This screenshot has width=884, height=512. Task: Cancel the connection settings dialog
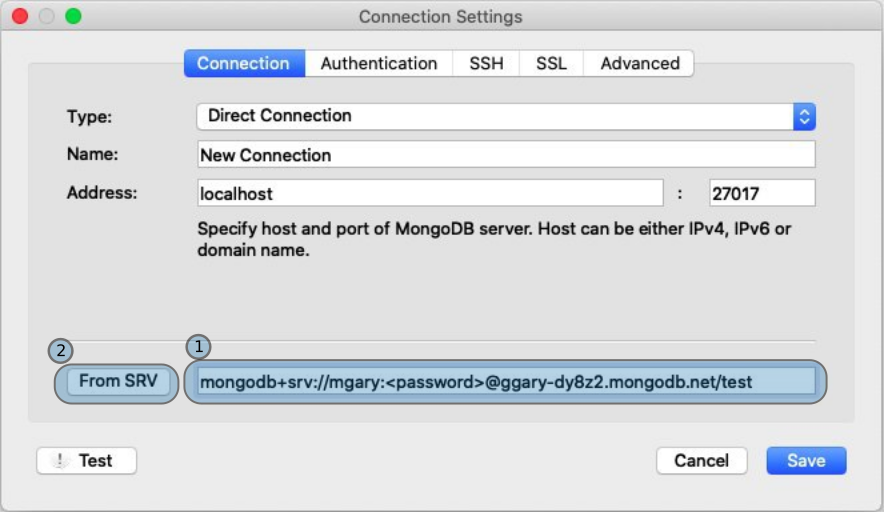tap(701, 461)
